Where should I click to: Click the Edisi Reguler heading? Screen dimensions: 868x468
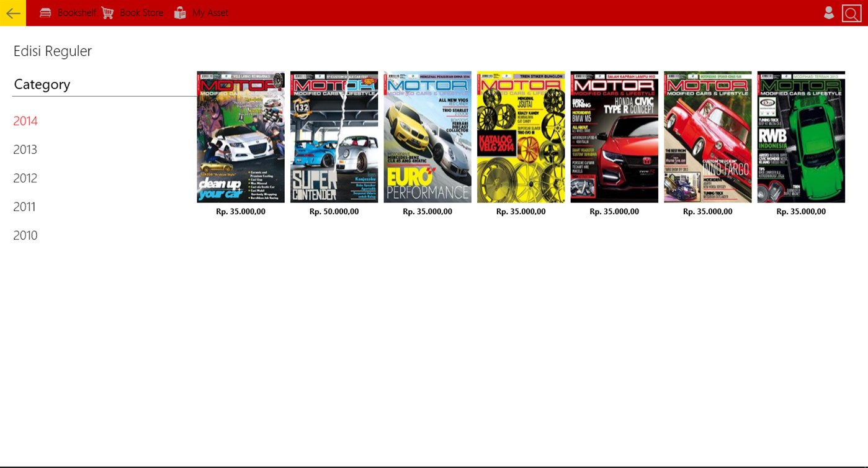(x=53, y=52)
